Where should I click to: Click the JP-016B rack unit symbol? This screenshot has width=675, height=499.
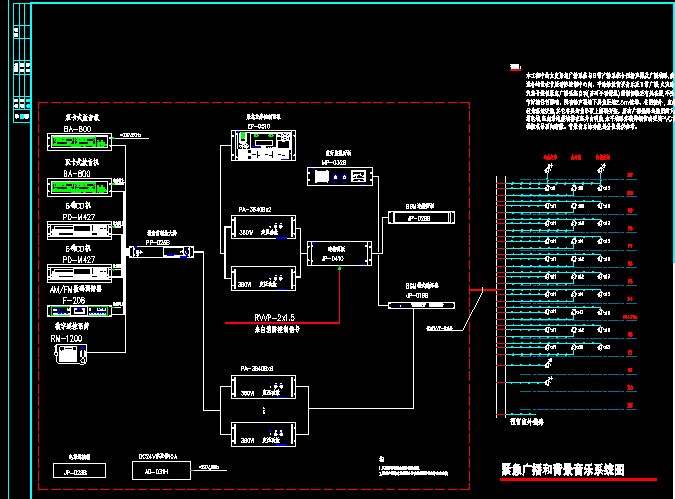[421, 305]
